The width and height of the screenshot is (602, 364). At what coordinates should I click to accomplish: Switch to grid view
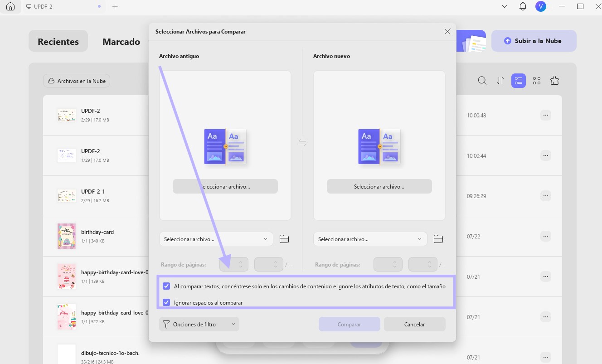(x=537, y=81)
